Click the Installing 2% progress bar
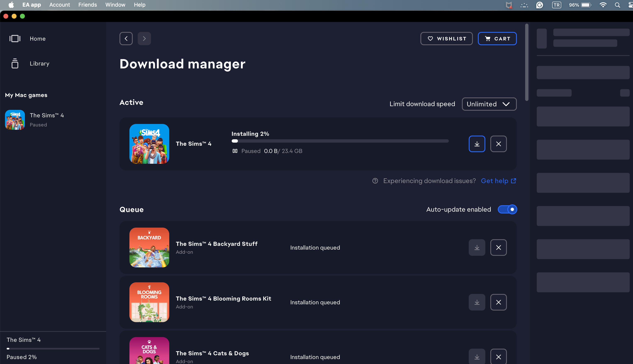This screenshot has width=633, height=364. point(340,141)
